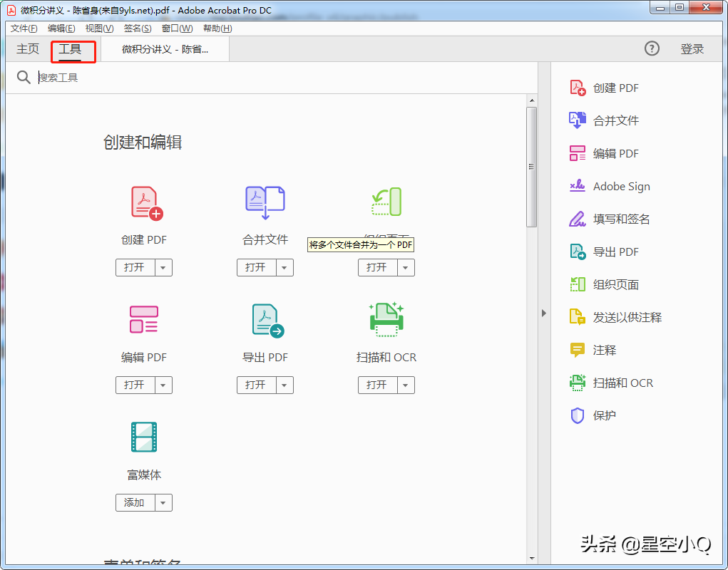The height and width of the screenshot is (570, 728).
Task: Open the 帮助(H) menu
Action: click(x=217, y=28)
